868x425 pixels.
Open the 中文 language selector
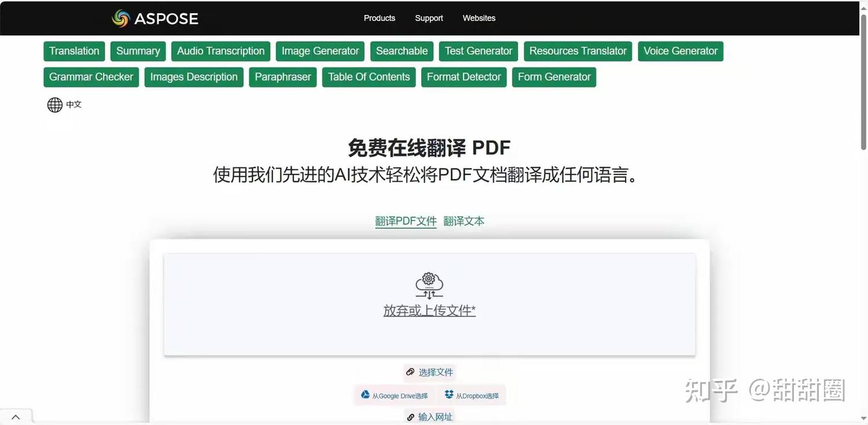click(74, 105)
